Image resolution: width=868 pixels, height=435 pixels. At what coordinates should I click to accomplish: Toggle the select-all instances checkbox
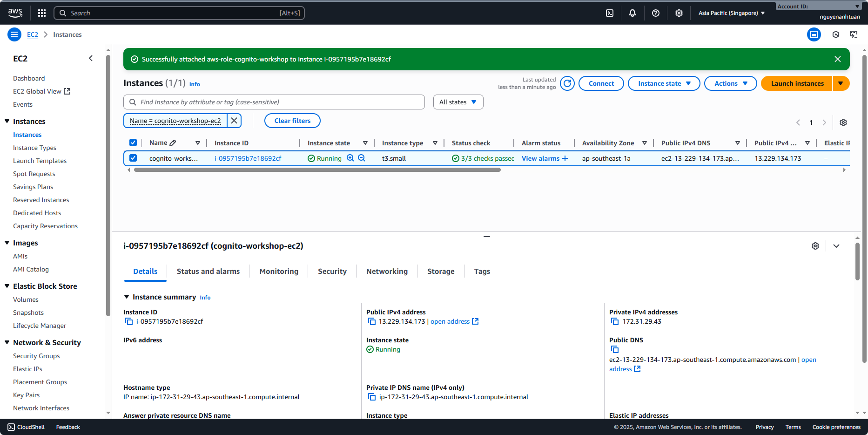click(x=133, y=143)
